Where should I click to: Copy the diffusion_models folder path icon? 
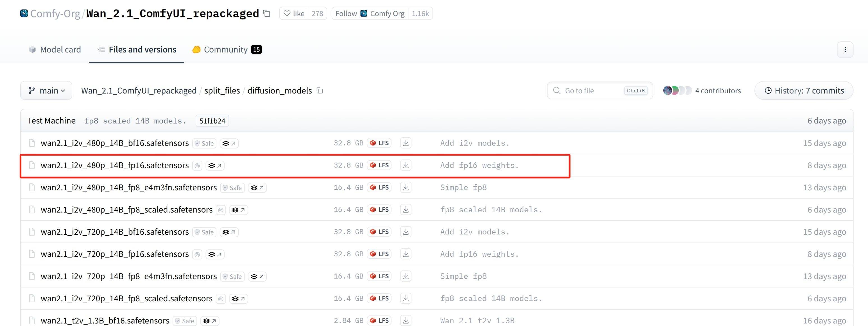[320, 91]
